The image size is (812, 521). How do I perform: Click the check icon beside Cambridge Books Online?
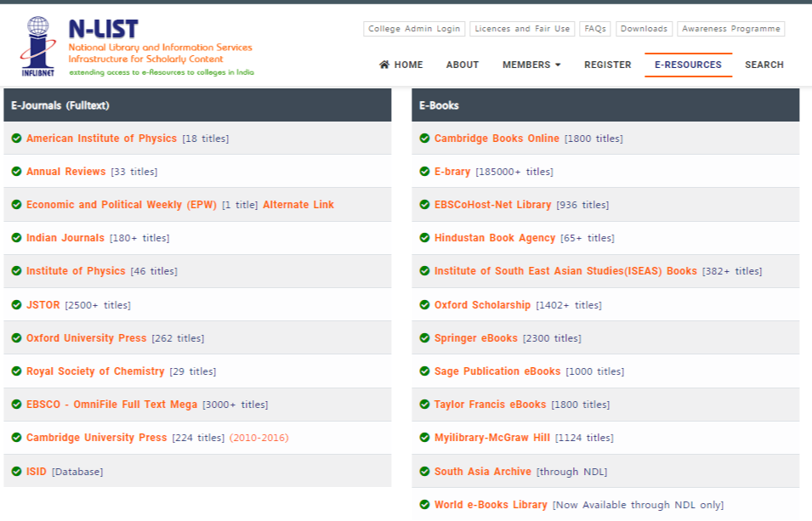(x=424, y=139)
